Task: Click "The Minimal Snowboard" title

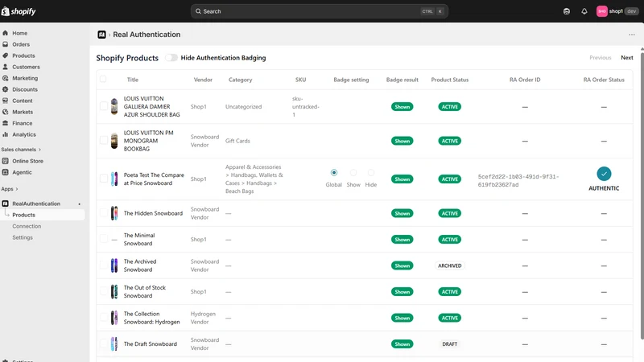Action: click(x=139, y=239)
